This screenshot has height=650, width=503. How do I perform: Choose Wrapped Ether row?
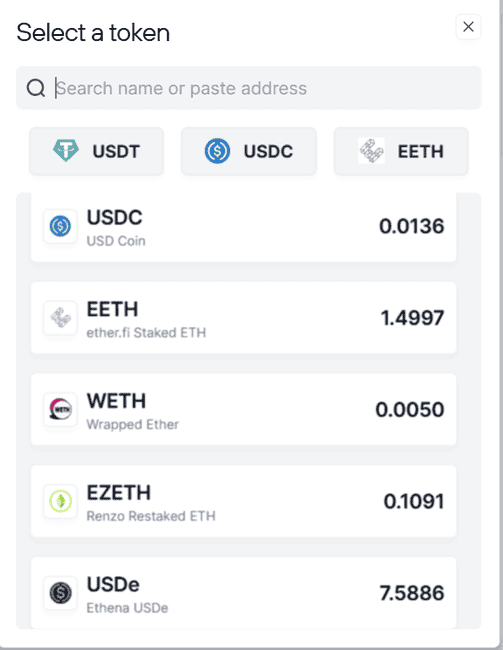(243, 410)
